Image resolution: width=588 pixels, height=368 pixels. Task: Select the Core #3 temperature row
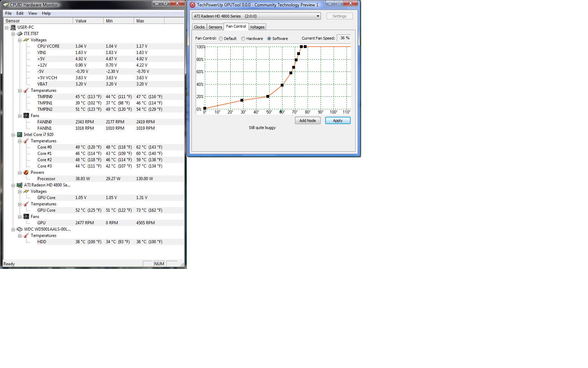point(111,166)
